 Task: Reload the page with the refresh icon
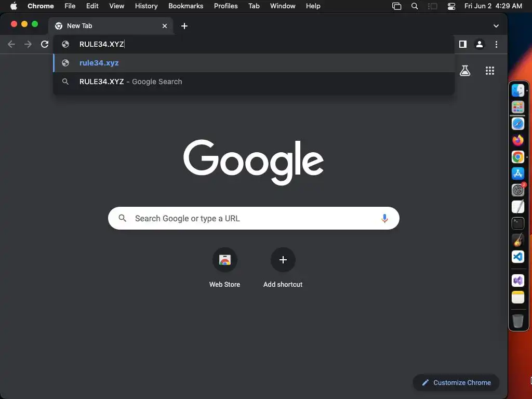tap(45, 44)
